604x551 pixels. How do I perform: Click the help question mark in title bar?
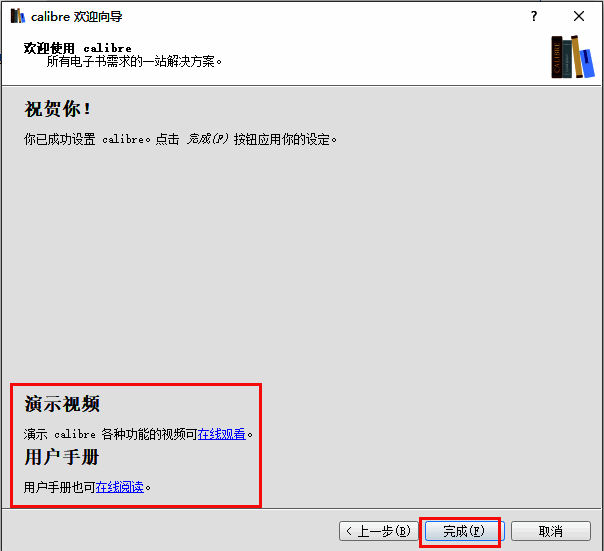tap(534, 16)
